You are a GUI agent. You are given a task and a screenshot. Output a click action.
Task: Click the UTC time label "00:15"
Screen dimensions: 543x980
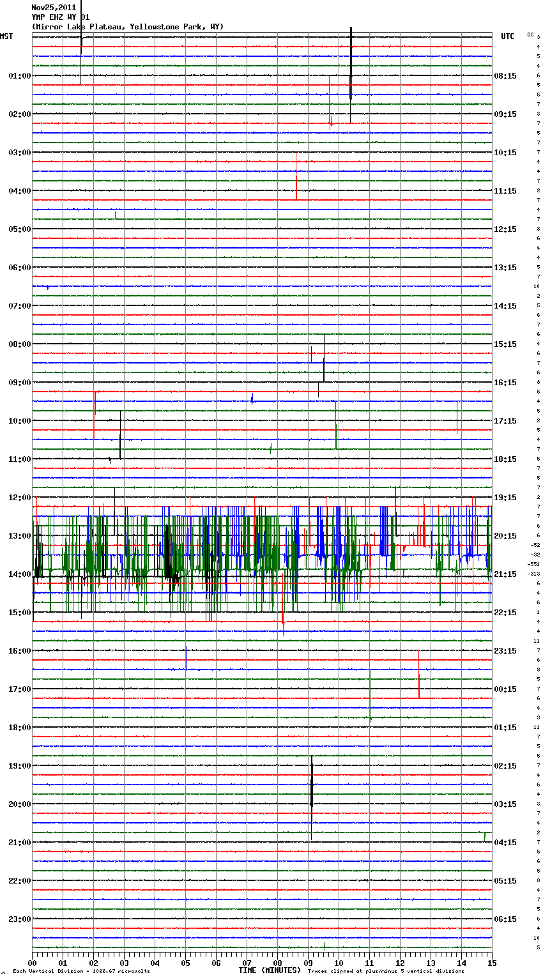[x=505, y=689]
